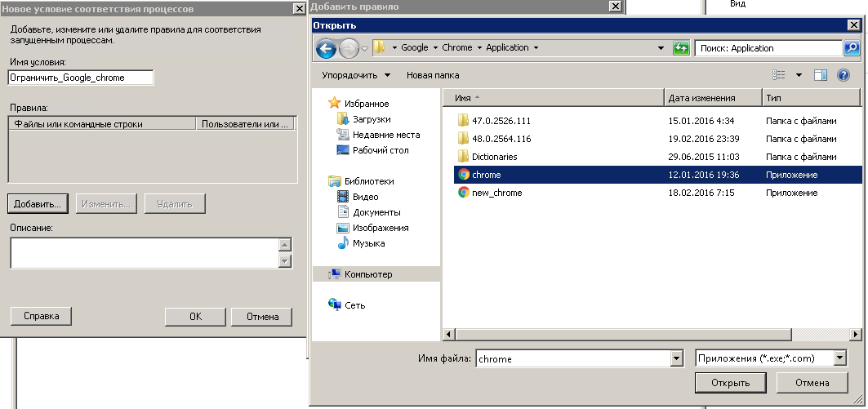Viewport: 868px width, 409px height.
Task: Click the change view icon
Action: coord(779,75)
